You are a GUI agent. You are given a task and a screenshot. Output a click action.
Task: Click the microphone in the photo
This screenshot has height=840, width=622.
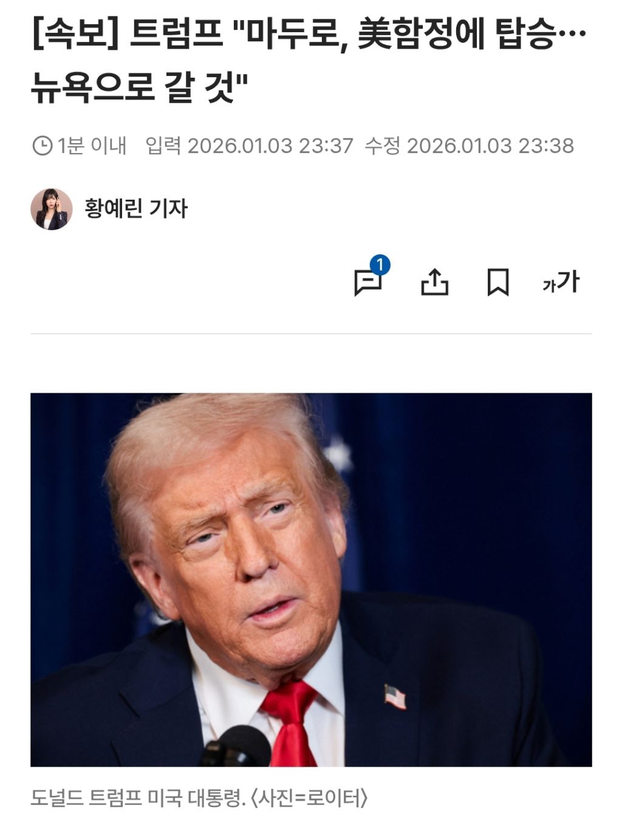237,747
